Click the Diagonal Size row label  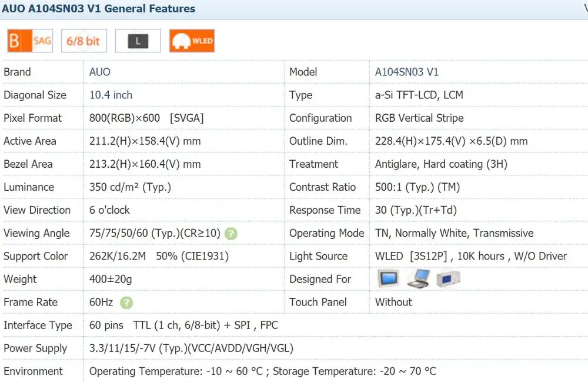coord(35,95)
